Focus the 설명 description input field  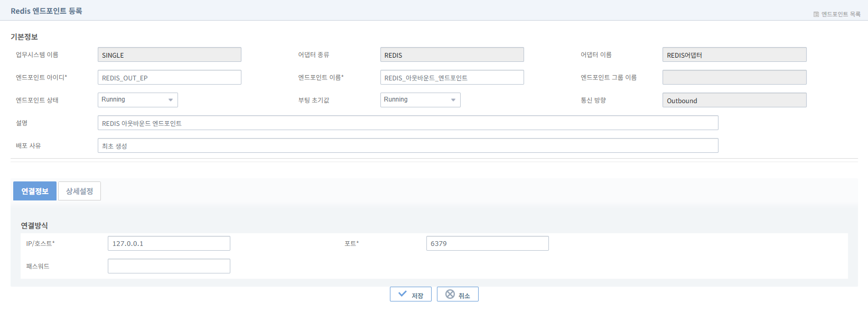coord(408,123)
